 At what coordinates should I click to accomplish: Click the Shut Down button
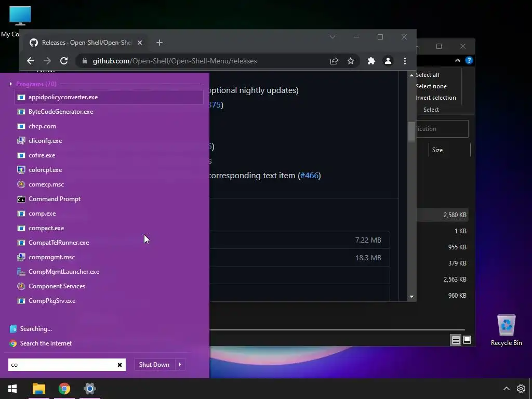(154, 365)
